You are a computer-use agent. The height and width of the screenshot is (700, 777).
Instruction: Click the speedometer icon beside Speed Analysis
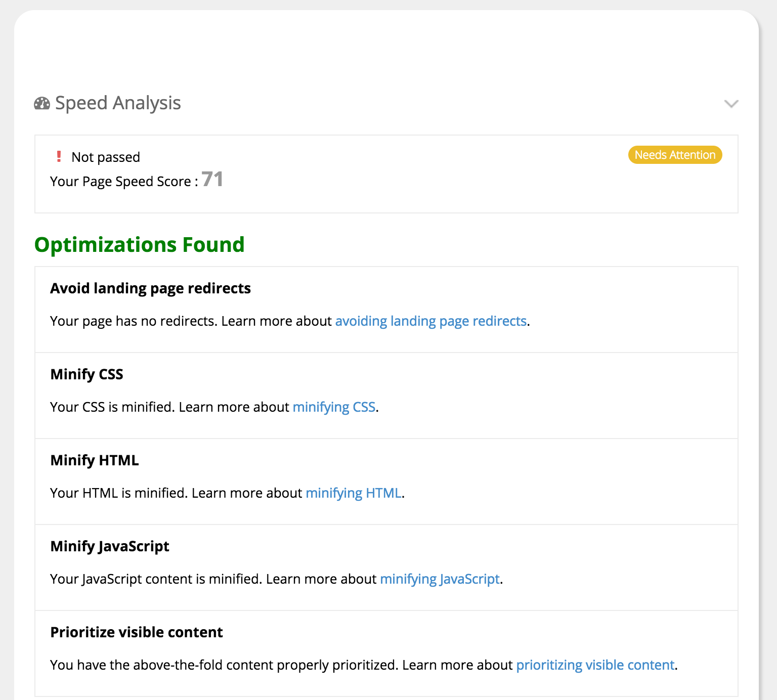pos(41,104)
